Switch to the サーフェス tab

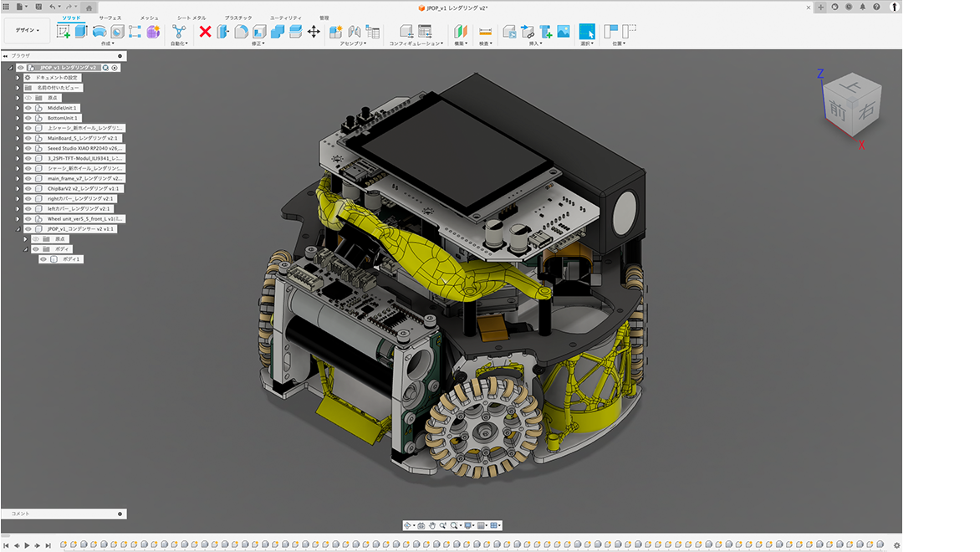point(110,18)
